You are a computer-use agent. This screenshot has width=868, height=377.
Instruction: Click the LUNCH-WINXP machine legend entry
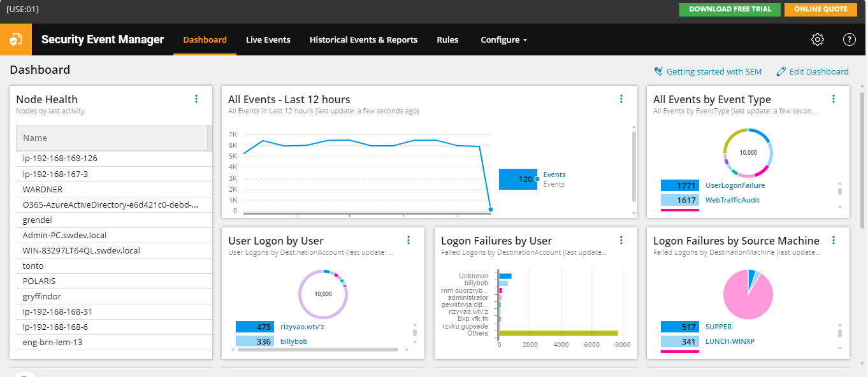click(x=730, y=341)
